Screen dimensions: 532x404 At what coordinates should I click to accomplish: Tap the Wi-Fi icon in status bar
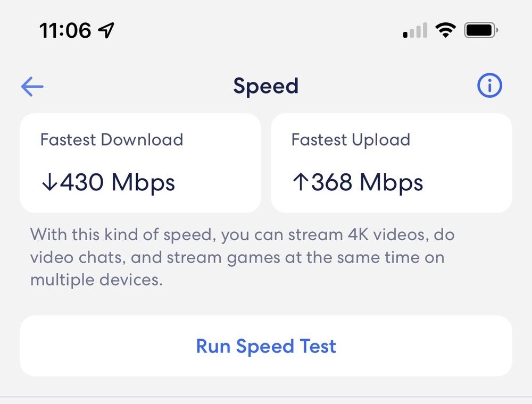(445, 30)
